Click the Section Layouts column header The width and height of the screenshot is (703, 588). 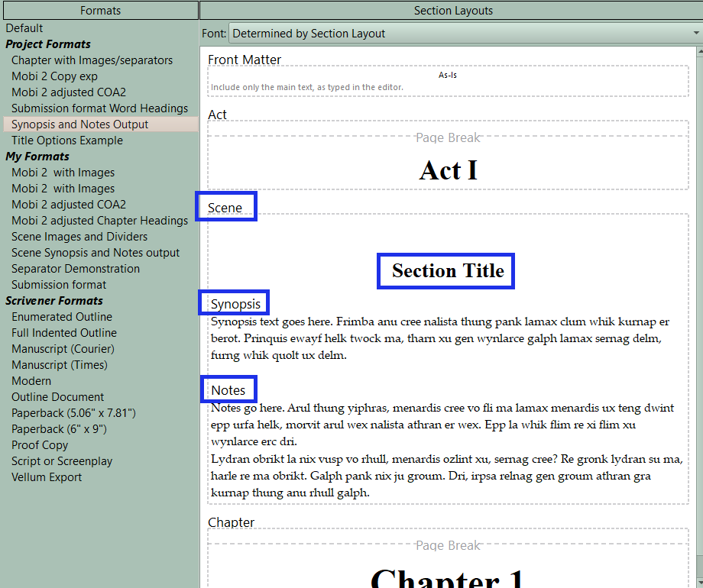pos(452,11)
